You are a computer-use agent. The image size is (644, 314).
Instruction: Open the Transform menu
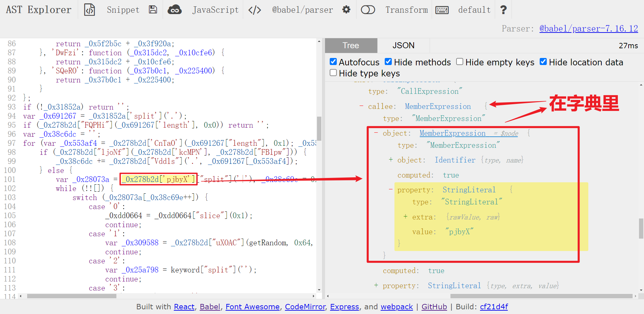407,10
